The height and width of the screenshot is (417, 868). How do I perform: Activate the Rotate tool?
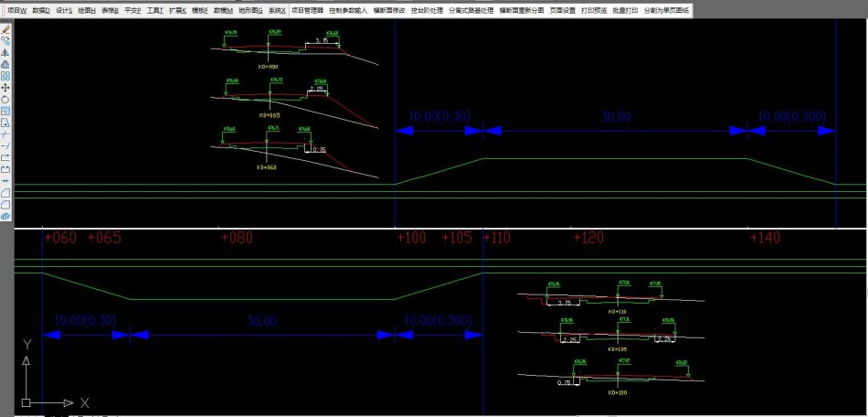[x=5, y=100]
